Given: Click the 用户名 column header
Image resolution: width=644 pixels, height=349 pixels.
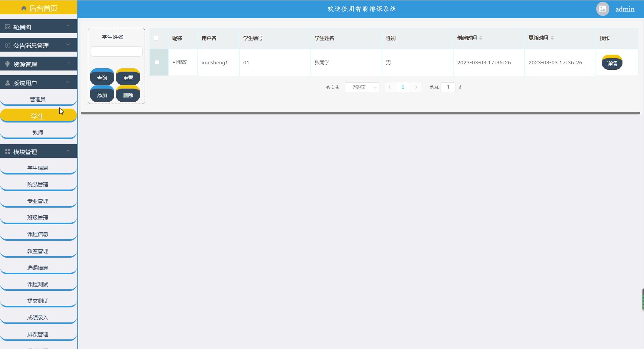Looking at the screenshot, I should (x=209, y=38).
